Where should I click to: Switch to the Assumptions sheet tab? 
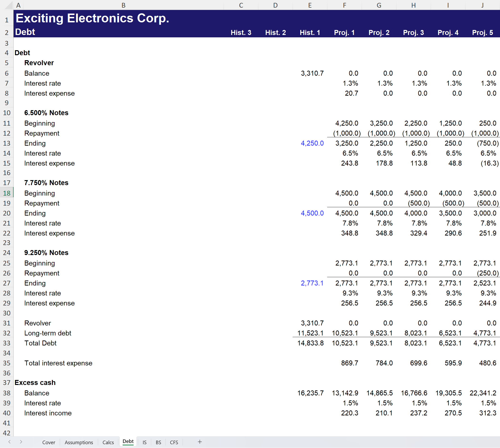tap(79, 442)
